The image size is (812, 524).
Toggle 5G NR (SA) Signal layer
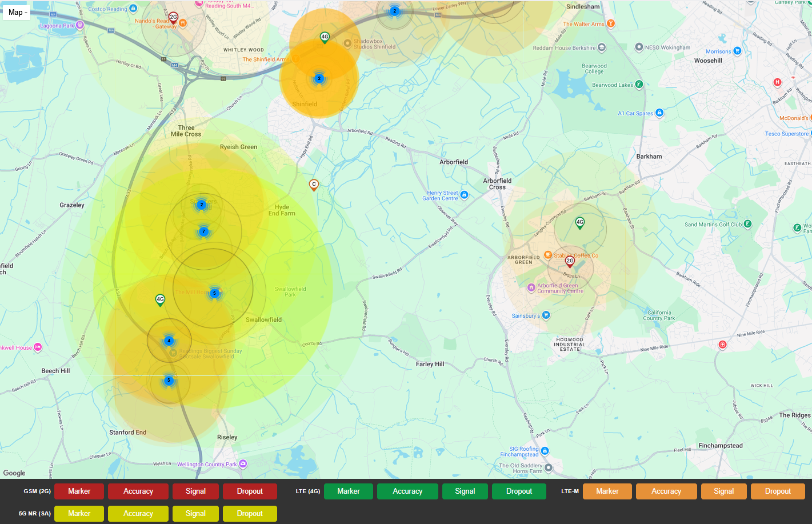(195, 514)
